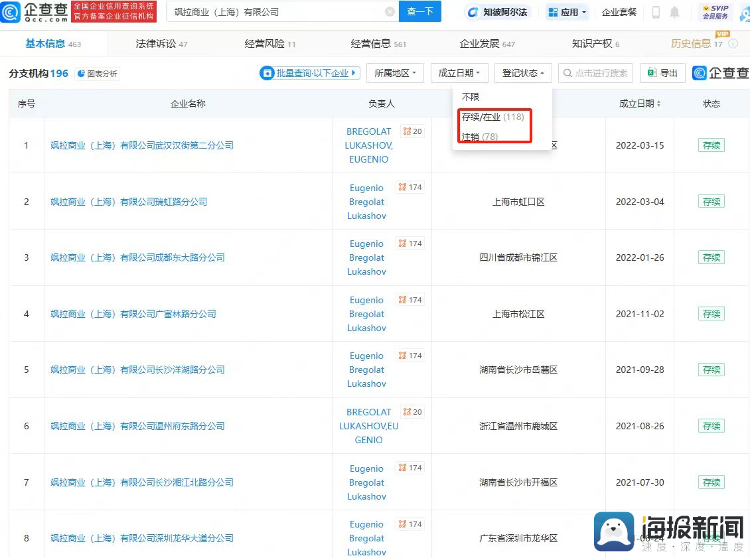Open 长沙湘江北路分公司 branch link

(142, 482)
